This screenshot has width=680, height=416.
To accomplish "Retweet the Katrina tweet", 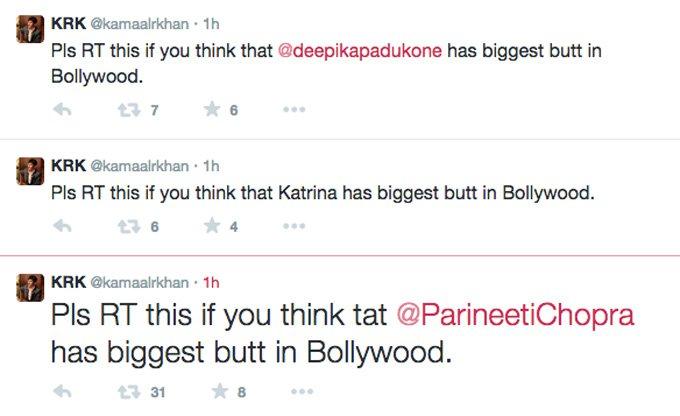I will pos(129,226).
